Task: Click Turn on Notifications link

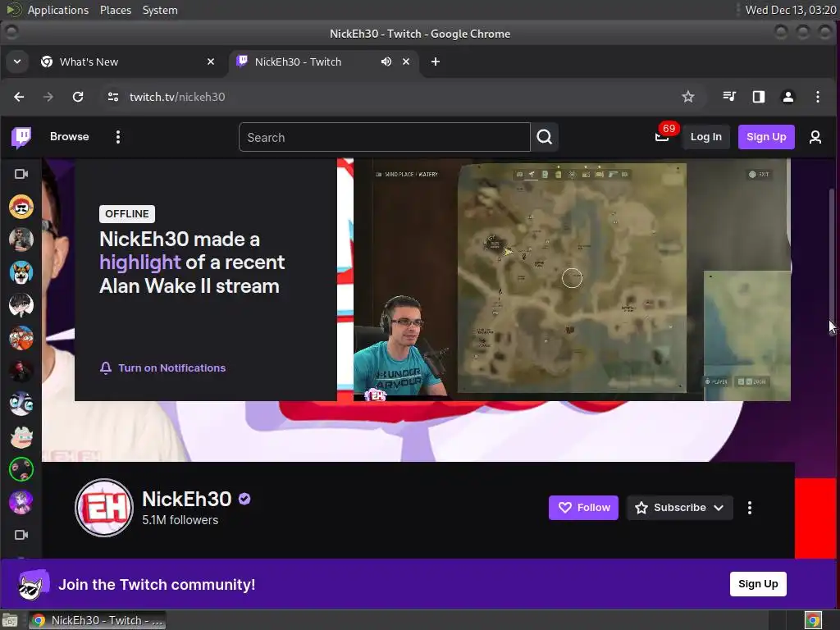Action: (163, 368)
